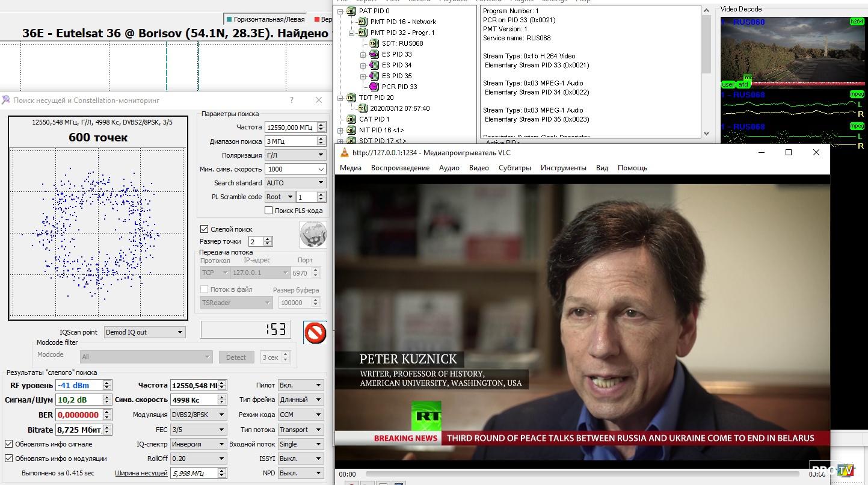Select the PCR PID 33 magenta icon
868x485 pixels.
point(374,87)
